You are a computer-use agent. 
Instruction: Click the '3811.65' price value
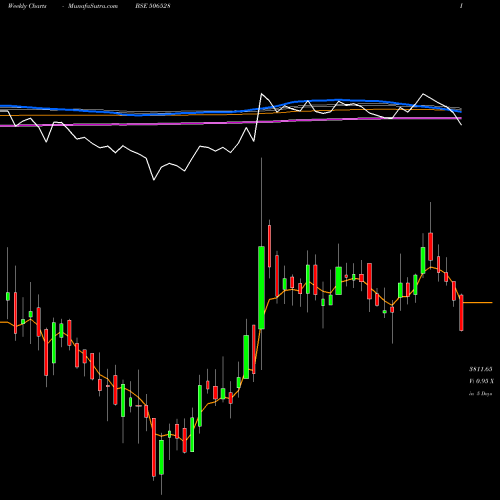pos(481,369)
